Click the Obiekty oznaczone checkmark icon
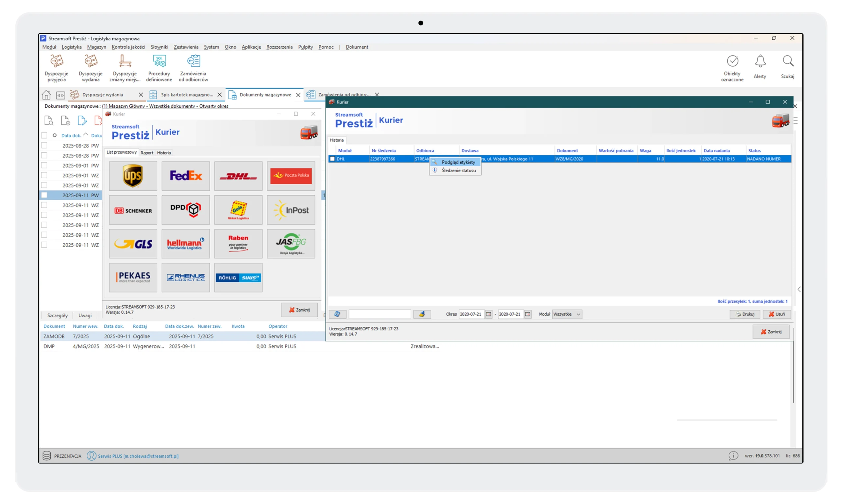The height and width of the screenshot is (504, 841). [732, 61]
